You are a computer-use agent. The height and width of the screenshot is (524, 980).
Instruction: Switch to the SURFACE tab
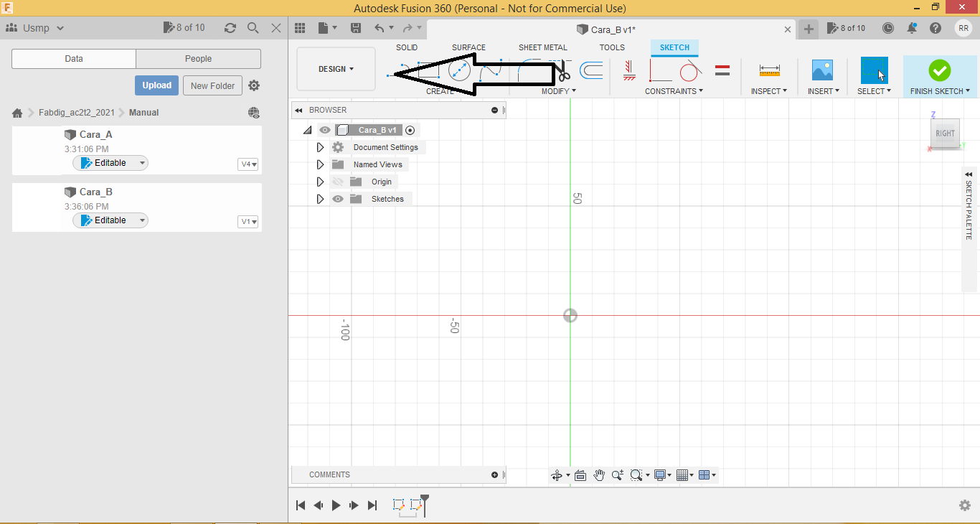point(468,47)
